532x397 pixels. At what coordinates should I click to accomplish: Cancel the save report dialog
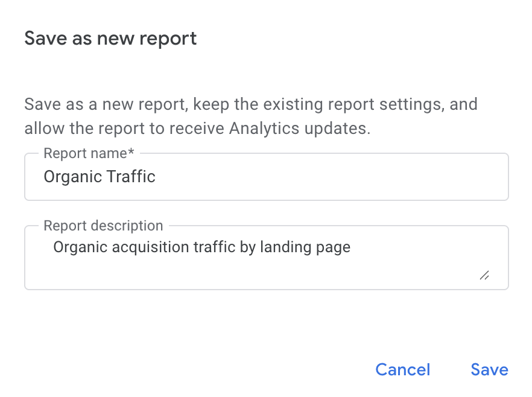(x=402, y=369)
